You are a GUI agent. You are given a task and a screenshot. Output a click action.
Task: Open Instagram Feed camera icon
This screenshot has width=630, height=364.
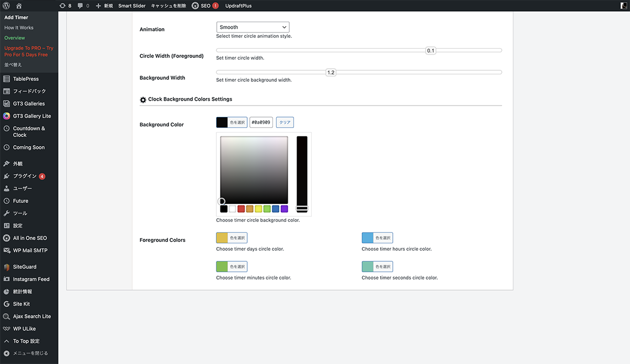[x=7, y=279]
